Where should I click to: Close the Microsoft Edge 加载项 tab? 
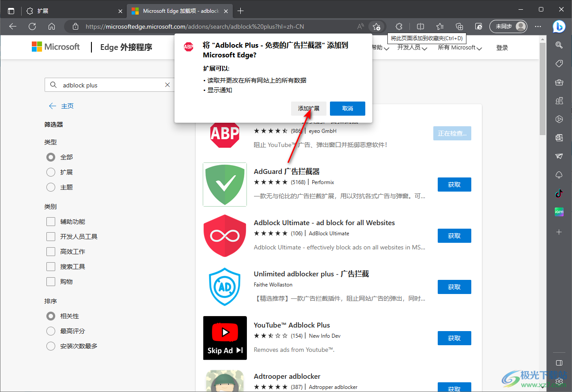click(x=226, y=11)
